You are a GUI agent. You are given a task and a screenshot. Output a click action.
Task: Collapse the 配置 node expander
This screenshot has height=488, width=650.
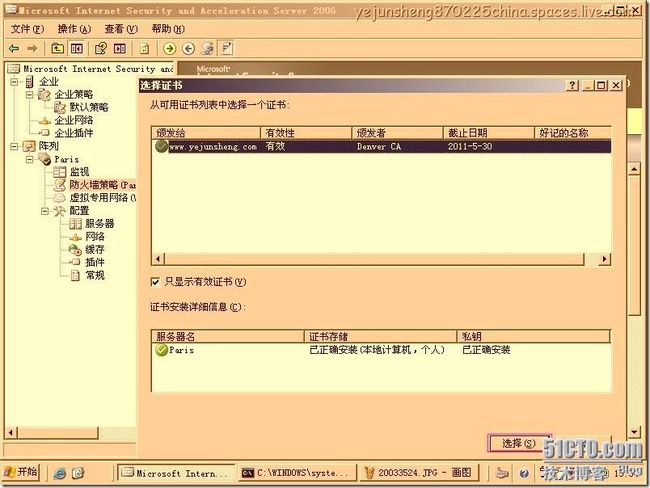(x=45, y=211)
